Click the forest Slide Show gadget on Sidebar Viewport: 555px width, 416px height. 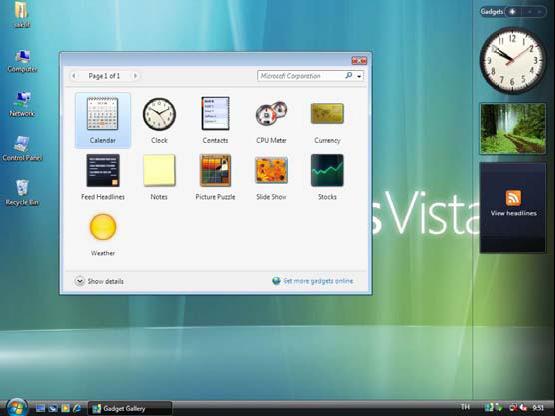pyautogui.click(x=513, y=129)
